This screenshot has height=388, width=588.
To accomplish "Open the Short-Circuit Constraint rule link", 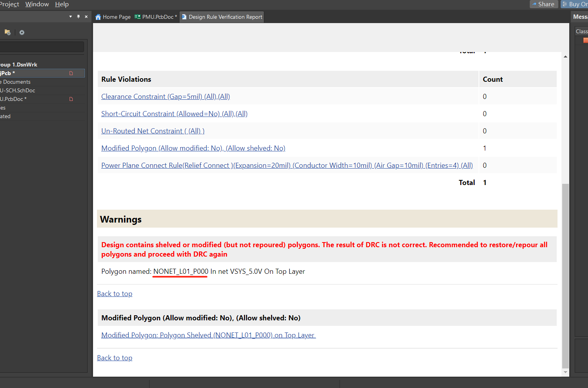I will pos(174,114).
